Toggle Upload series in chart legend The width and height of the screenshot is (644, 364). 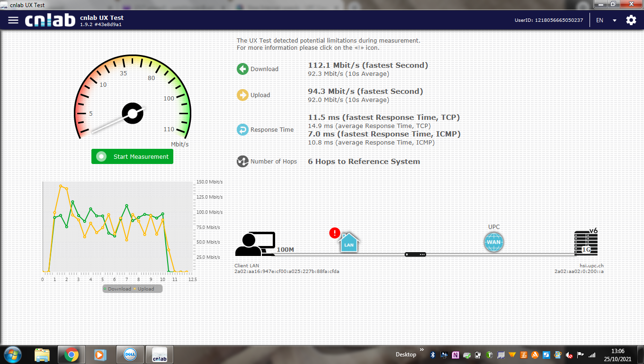pos(144,289)
